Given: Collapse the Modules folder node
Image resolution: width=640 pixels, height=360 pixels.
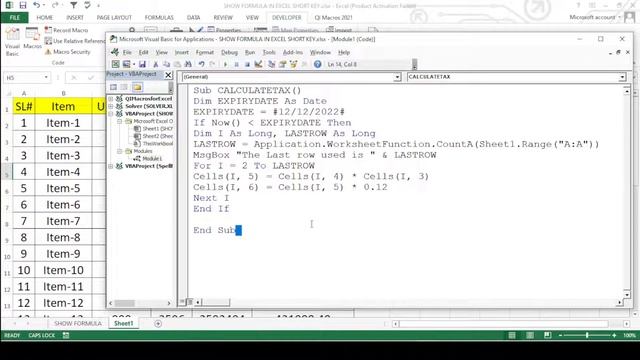Looking at the screenshot, I should (120, 151).
